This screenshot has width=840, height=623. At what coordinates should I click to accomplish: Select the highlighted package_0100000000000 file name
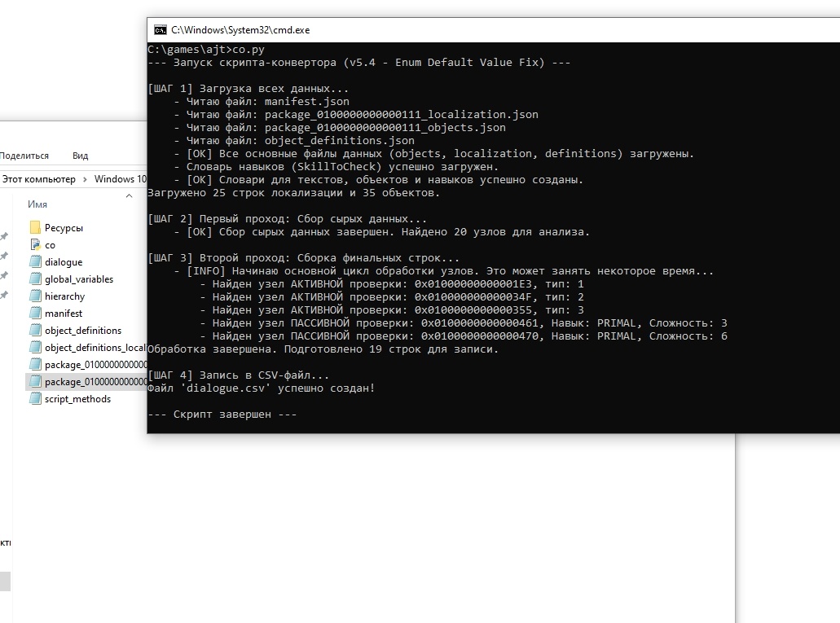(96, 382)
